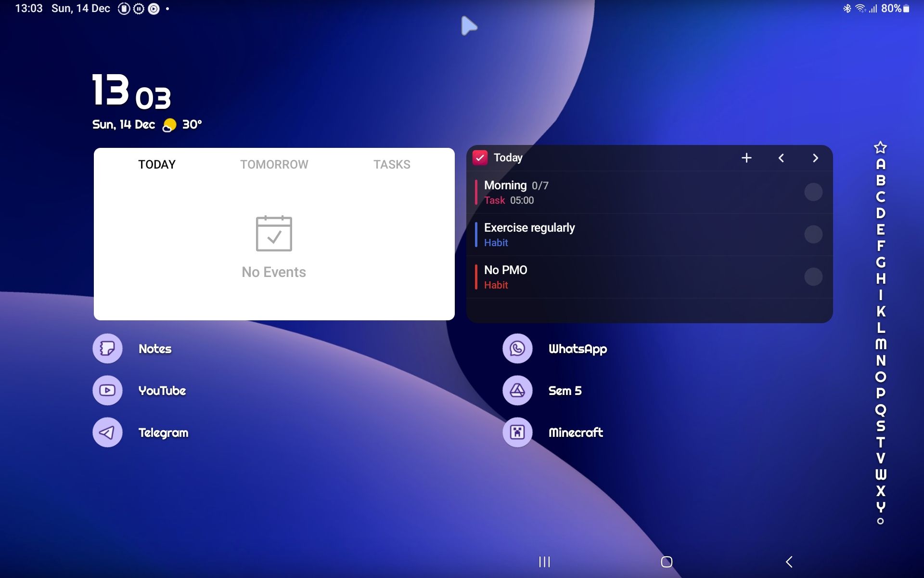
Task: Open the Sem 5 Drive shortcut
Action: click(x=517, y=390)
